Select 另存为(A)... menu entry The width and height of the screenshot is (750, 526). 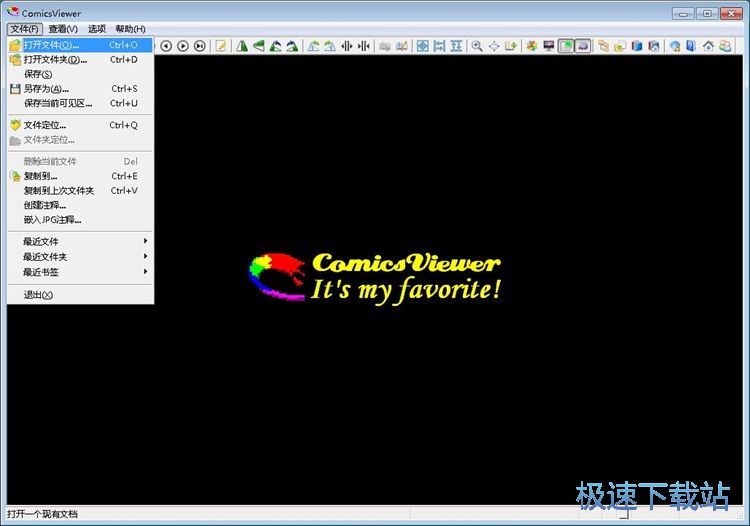(80, 89)
